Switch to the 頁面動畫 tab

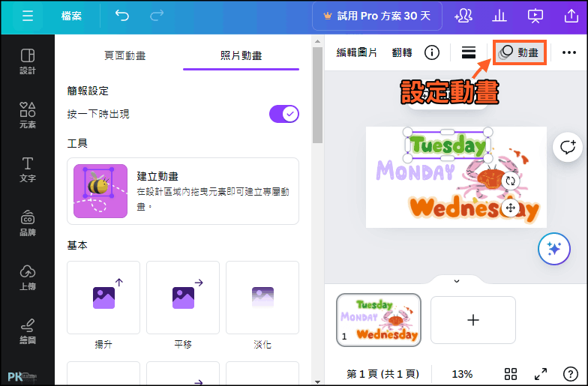pyautogui.click(x=124, y=55)
